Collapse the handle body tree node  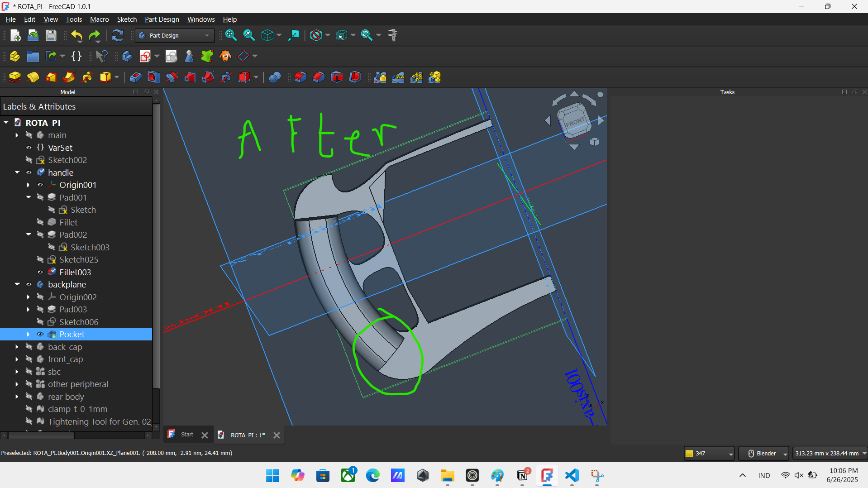pyautogui.click(x=17, y=172)
